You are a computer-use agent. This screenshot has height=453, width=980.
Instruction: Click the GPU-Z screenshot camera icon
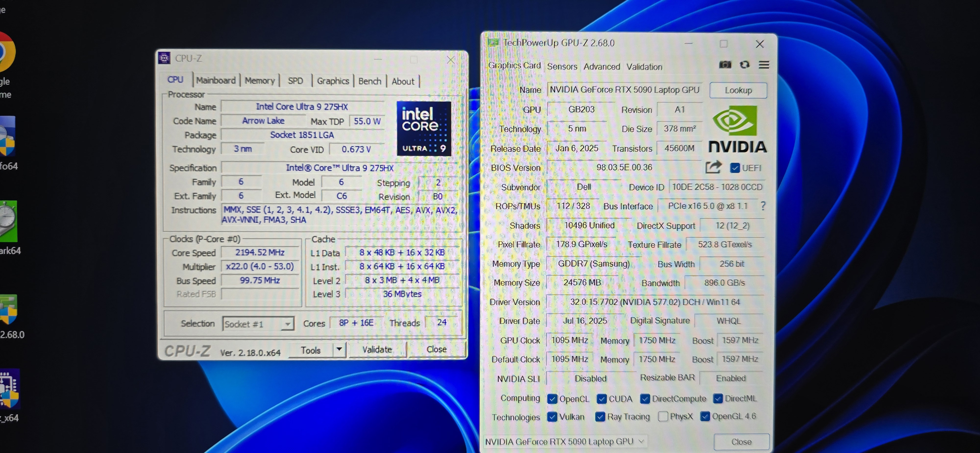pos(725,65)
